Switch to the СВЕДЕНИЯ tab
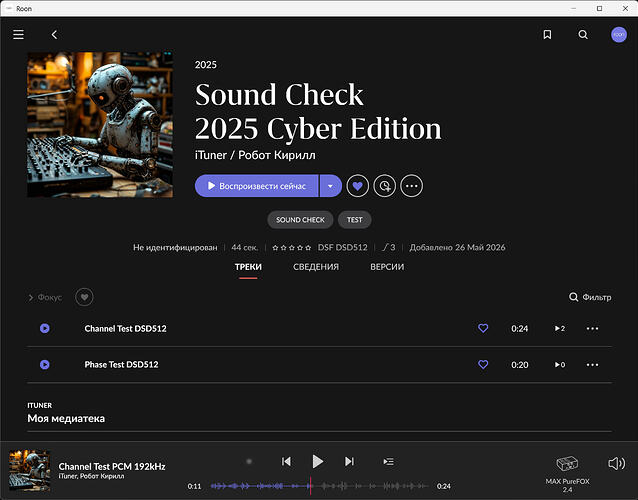 (316, 267)
